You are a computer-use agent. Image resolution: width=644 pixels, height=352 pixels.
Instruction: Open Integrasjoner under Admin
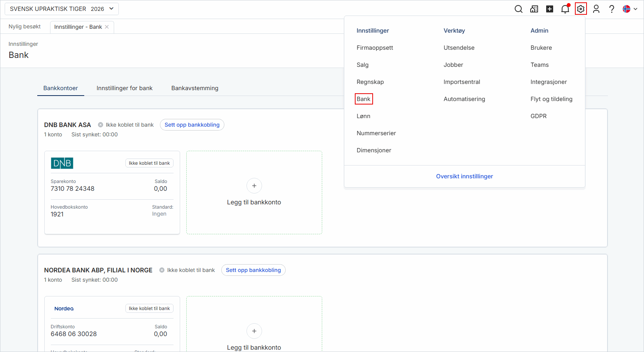pyautogui.click(x=549, y=82)
